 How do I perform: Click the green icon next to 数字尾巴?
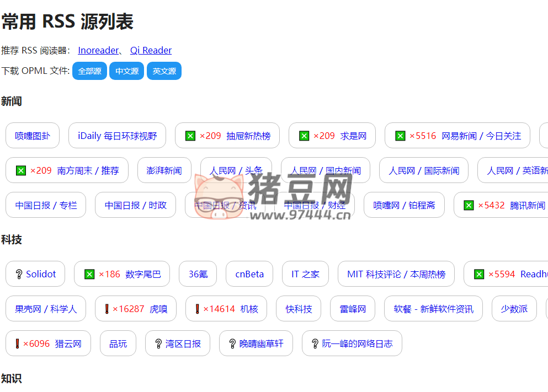pyautogui.click(x=89, y=273)
